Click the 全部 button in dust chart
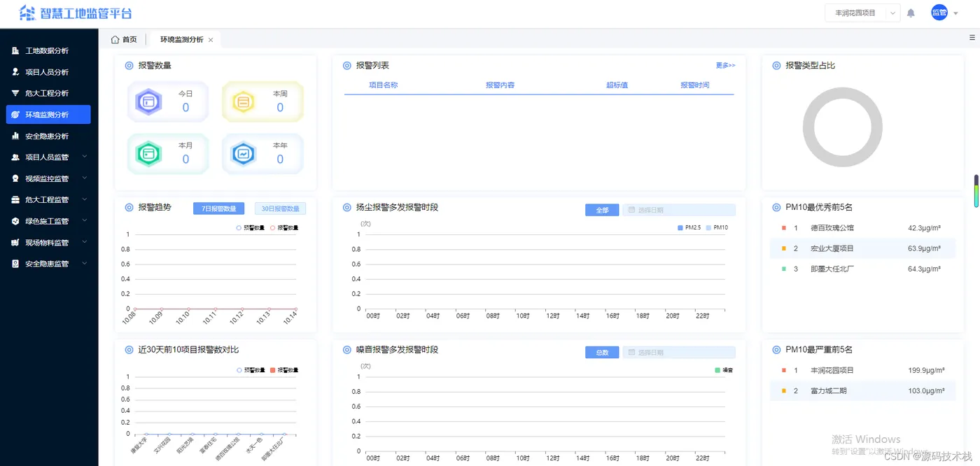 pyautogui.click(x=603, y=210)
